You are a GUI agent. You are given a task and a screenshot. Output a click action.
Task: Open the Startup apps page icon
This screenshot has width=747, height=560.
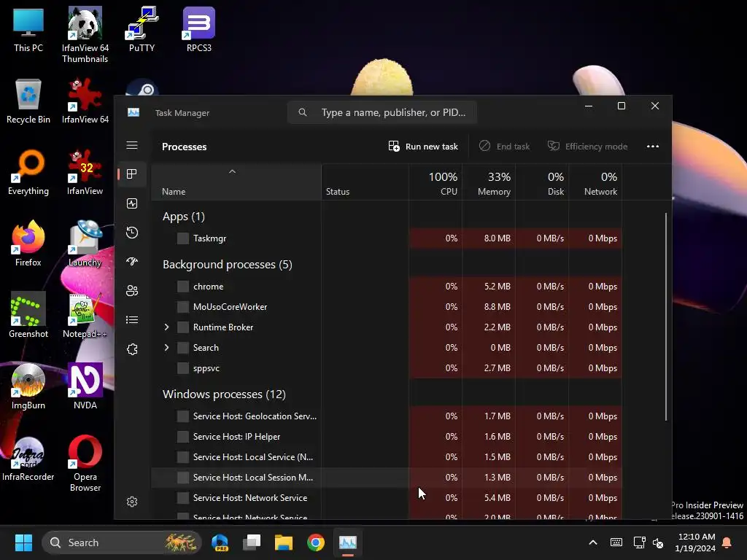[x=132, y=262]
